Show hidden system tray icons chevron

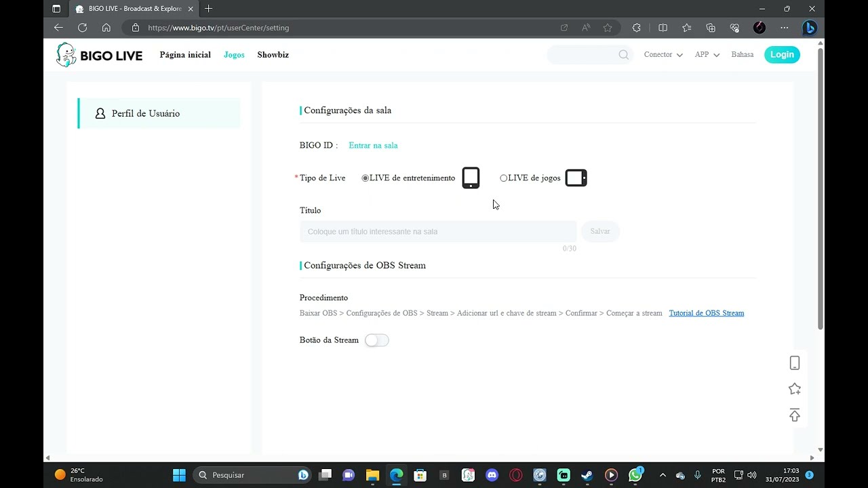(x=663, y=475)
